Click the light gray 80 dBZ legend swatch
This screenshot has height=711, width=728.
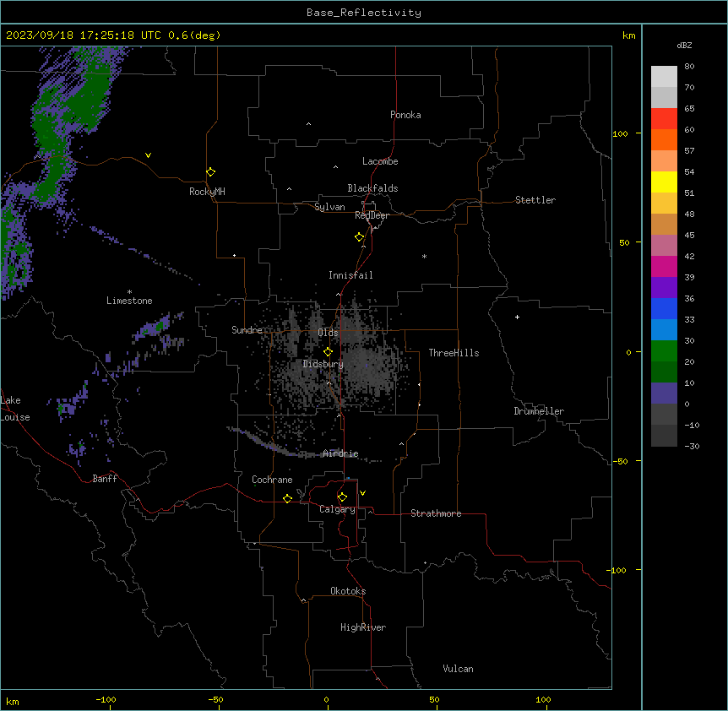(664, 77)
